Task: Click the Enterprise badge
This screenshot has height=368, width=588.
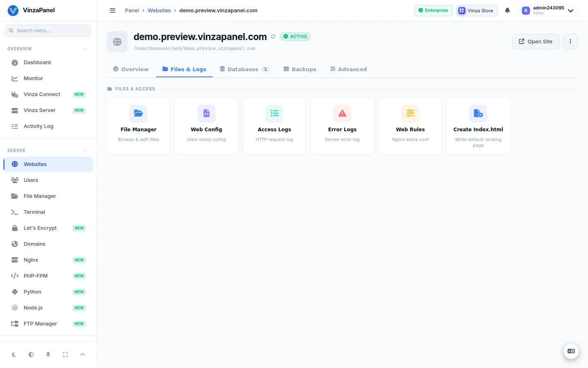Action: (x=433, y=11)
